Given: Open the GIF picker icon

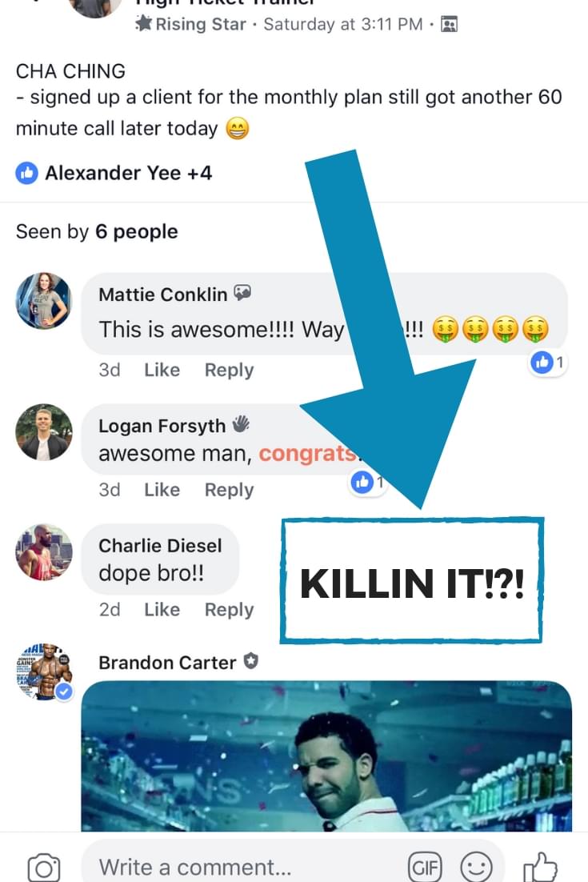Looking at the screenshot, I should coord(425,867).
